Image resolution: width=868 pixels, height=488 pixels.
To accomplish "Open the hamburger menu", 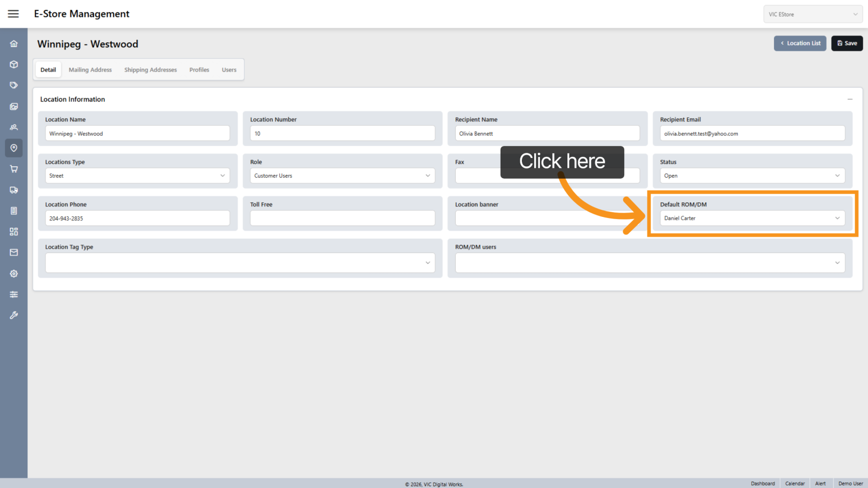I will pyautogui.click(x=13, y=14).
